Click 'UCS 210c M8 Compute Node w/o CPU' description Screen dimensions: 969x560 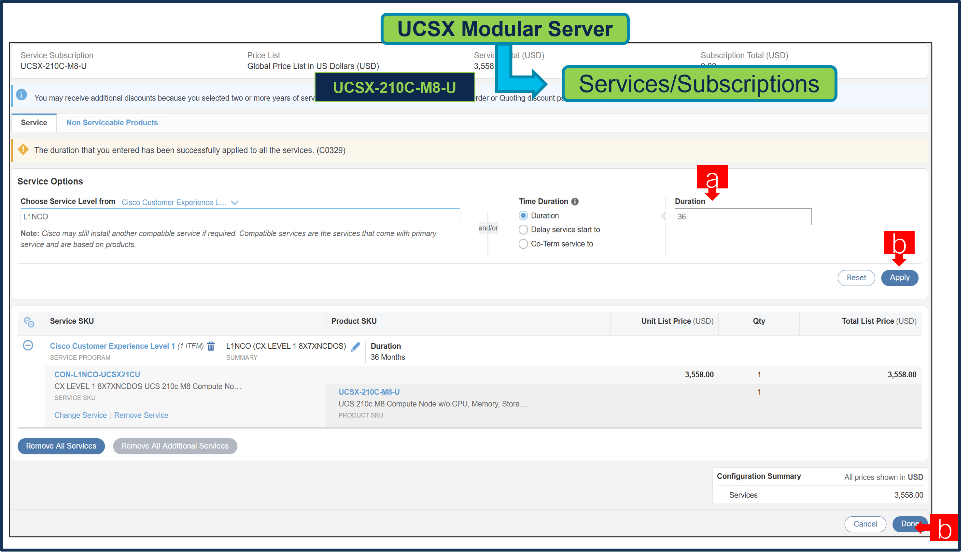[437, 408]
